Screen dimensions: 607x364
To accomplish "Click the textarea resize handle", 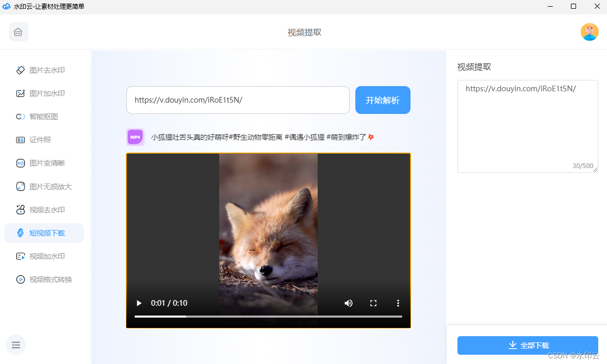I will coord(595,170).
